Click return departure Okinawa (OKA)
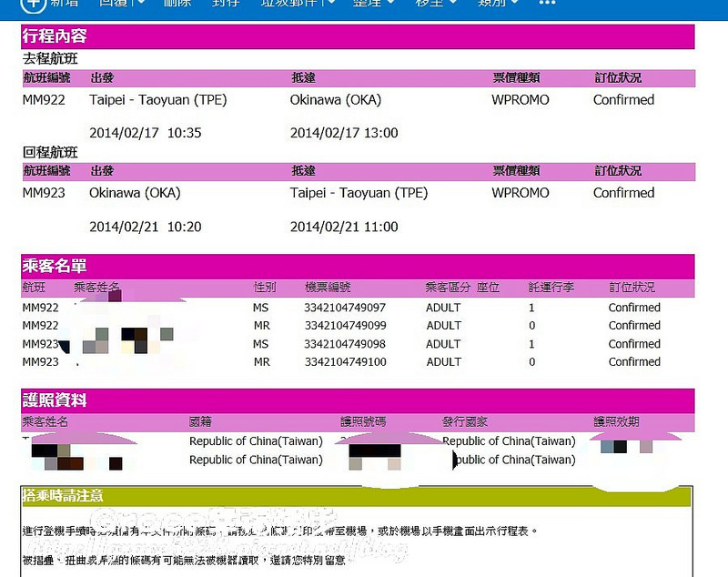The height and width of the screenshot is (577, 728). [135, 193]
